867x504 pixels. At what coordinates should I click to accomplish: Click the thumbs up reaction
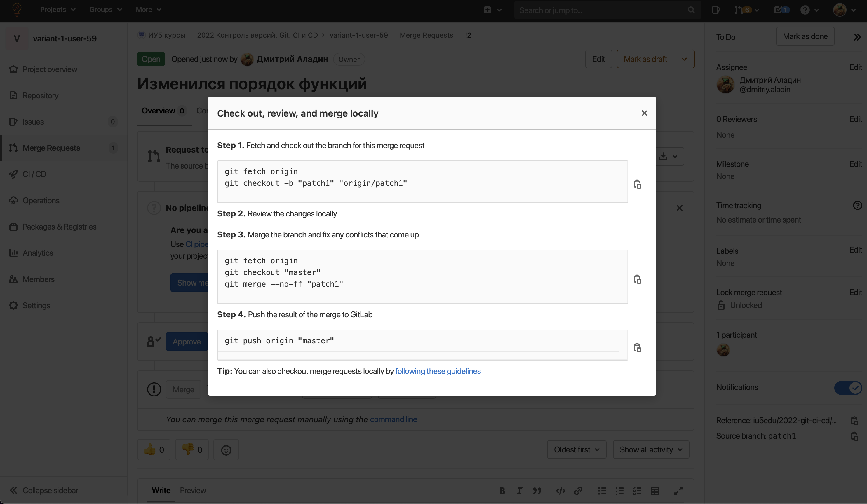pos(154,449)
